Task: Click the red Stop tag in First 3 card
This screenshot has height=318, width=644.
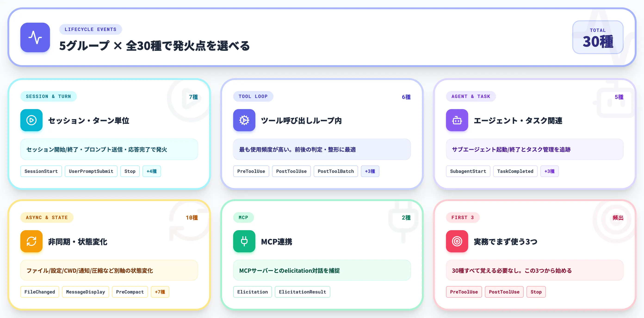Action: tap(536, 292)
